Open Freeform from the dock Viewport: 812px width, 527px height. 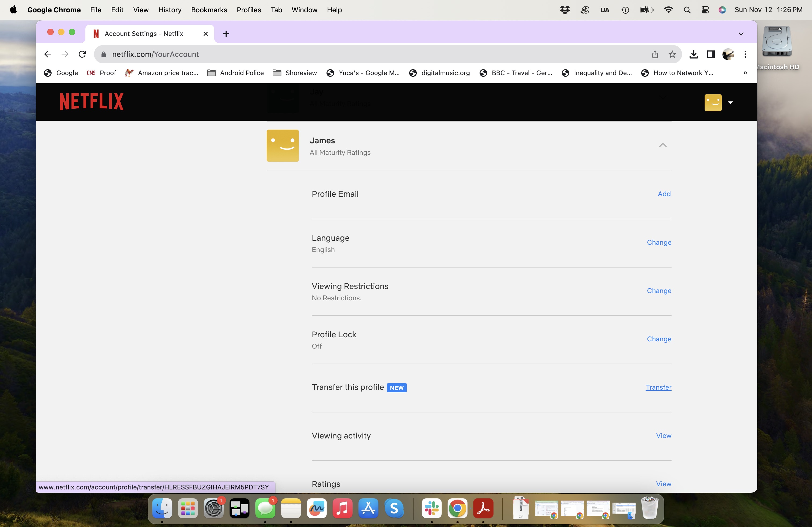[317, 508]
